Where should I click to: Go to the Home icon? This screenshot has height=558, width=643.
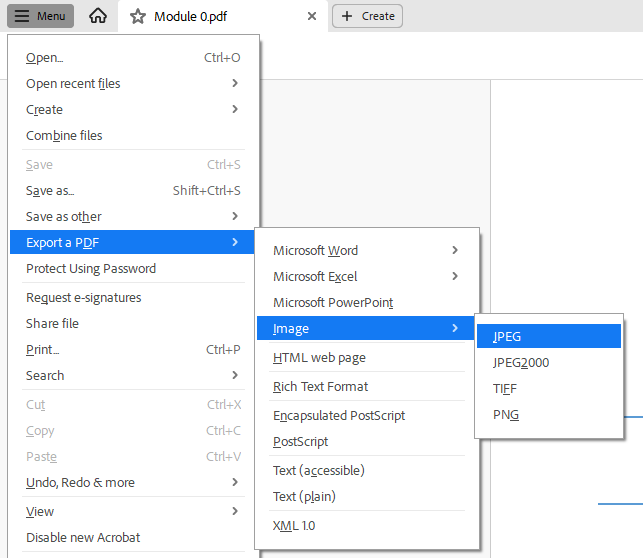[x=98, y=16]
